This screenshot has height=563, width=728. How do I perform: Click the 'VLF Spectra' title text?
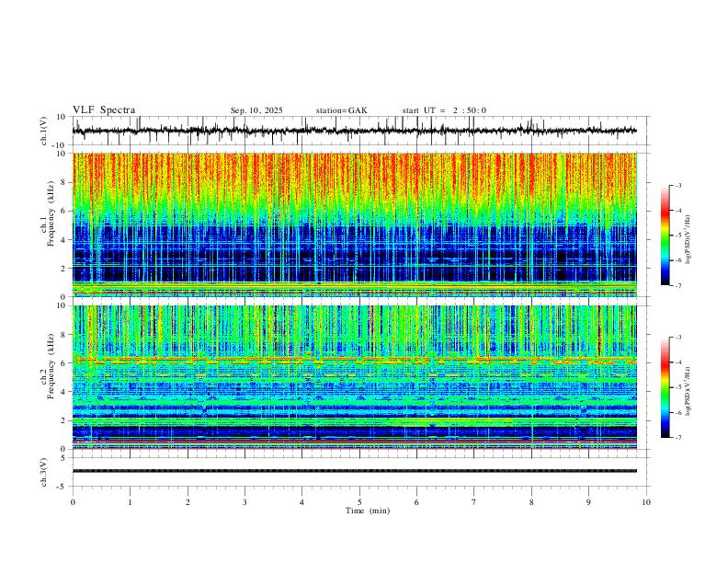(x=104, y=110)
